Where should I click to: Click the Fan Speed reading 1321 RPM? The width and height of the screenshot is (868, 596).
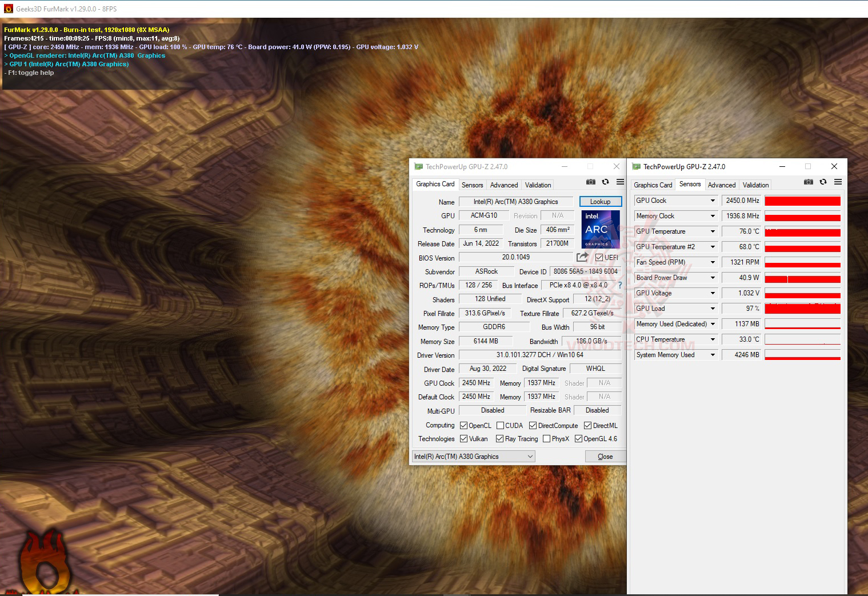coord(742,262)
